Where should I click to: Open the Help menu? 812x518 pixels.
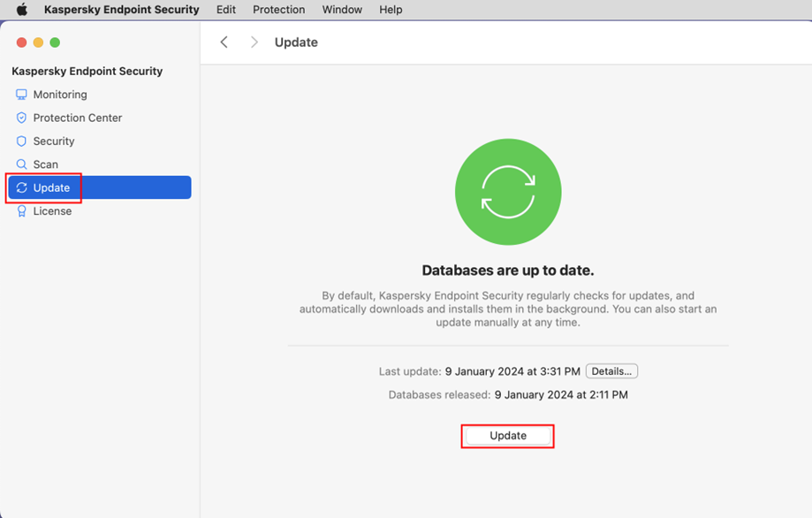point(391,10)
